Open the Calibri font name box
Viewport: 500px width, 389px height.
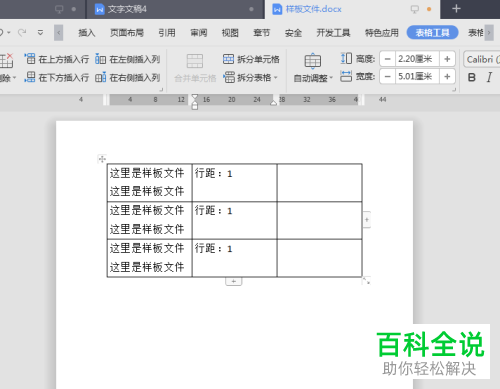pyautogui.click(x=482, y=59)
